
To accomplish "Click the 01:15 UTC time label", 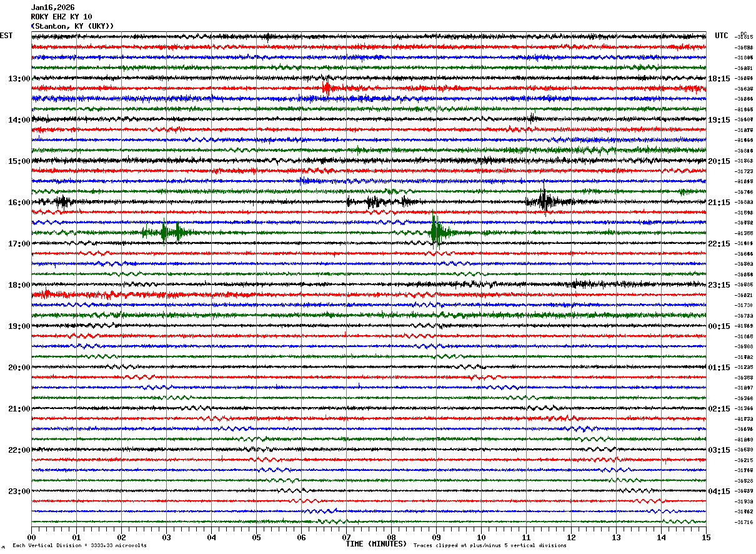I will click(719, 367).
